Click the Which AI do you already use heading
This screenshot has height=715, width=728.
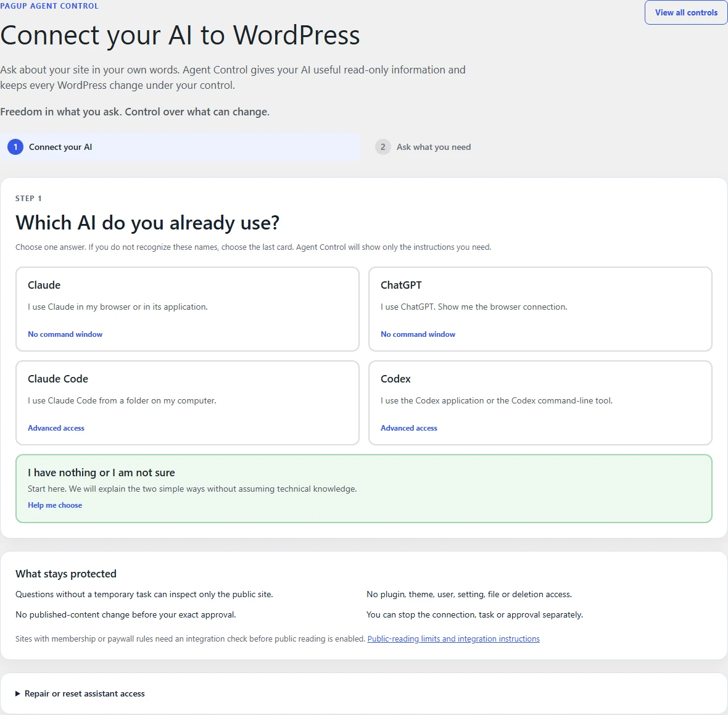point(147,223)
